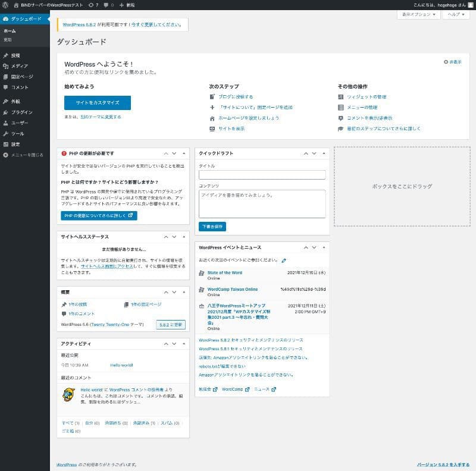Click the クイックドラフト タイトル input field
This screenshot has width=476, height=471.
[262, 175]
